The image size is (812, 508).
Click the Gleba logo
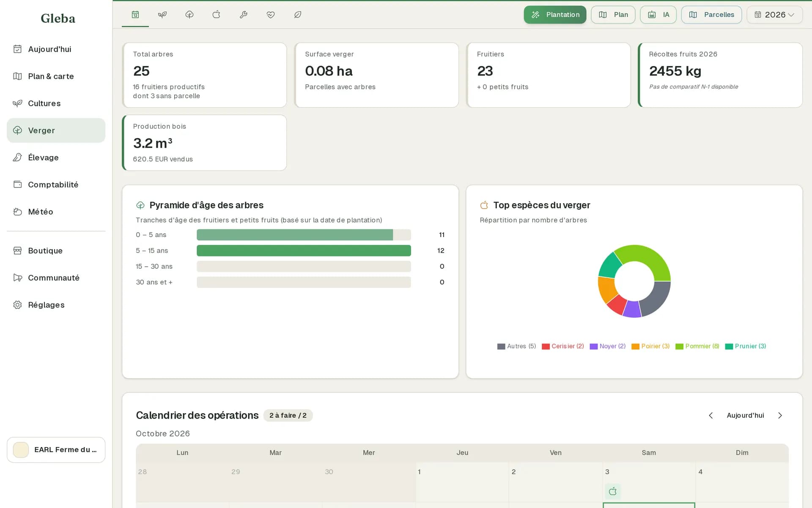[x=58, y=18]
